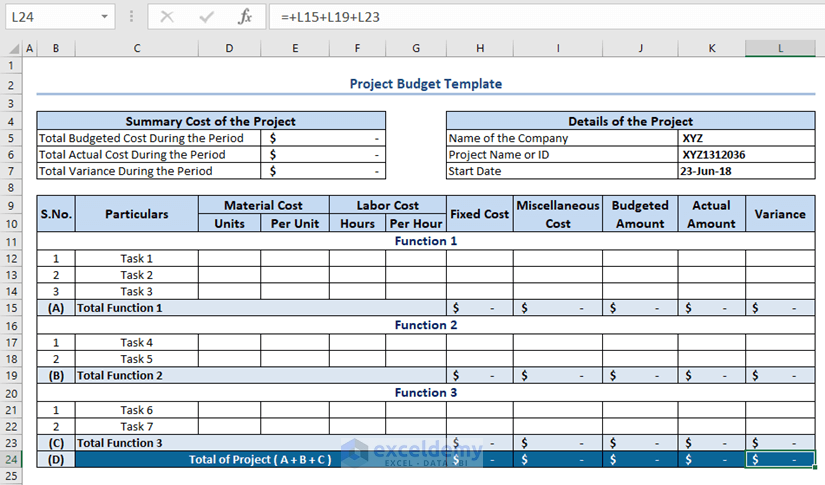Select row 15 header
The height and width of the screenshot is (485, 825).
[x=11, y=308]
